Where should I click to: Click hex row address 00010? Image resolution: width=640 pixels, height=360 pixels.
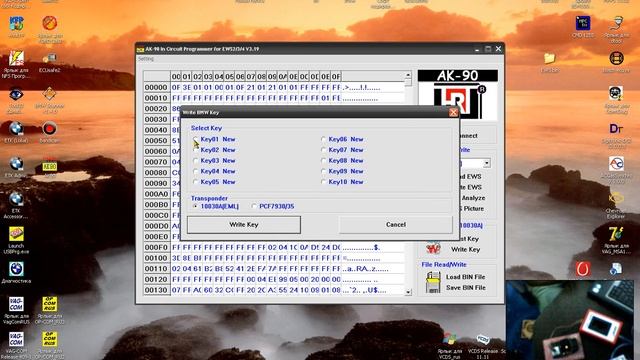(156, 98)
